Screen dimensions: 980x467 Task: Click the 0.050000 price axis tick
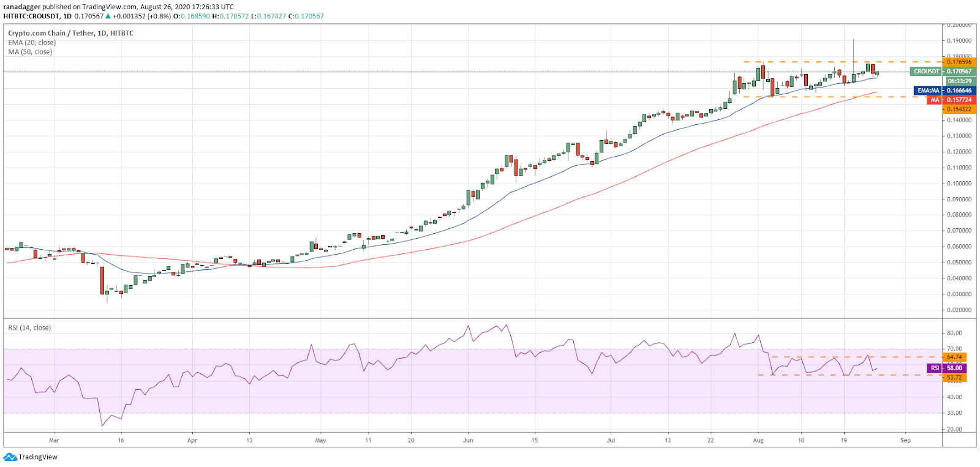pyautogui.click(x=959, y=263)
